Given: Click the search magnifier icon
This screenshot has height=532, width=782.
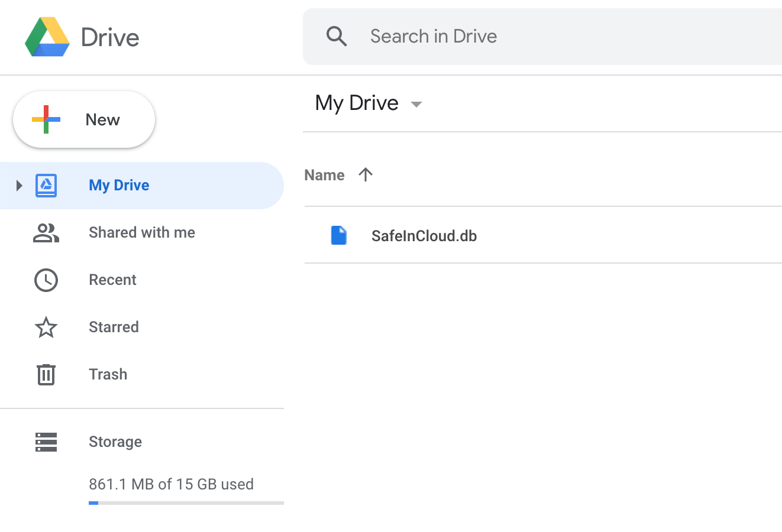Looking at the screenshot, I should 337,37.
